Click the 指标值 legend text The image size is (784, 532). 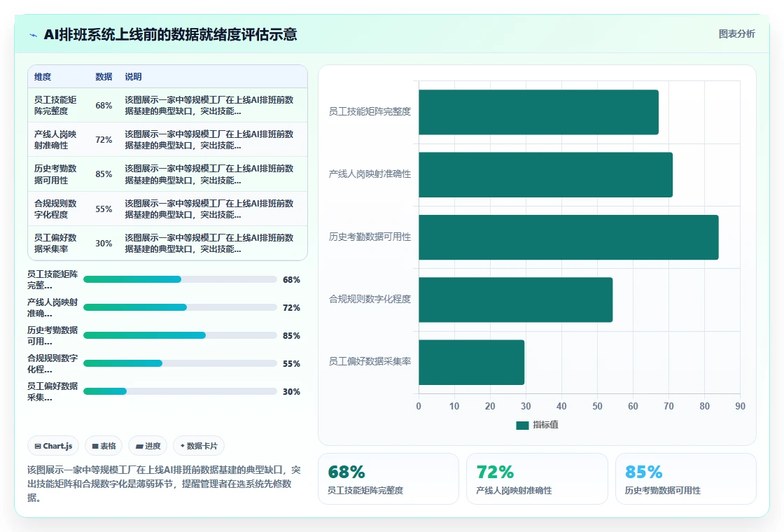[545, 425]
